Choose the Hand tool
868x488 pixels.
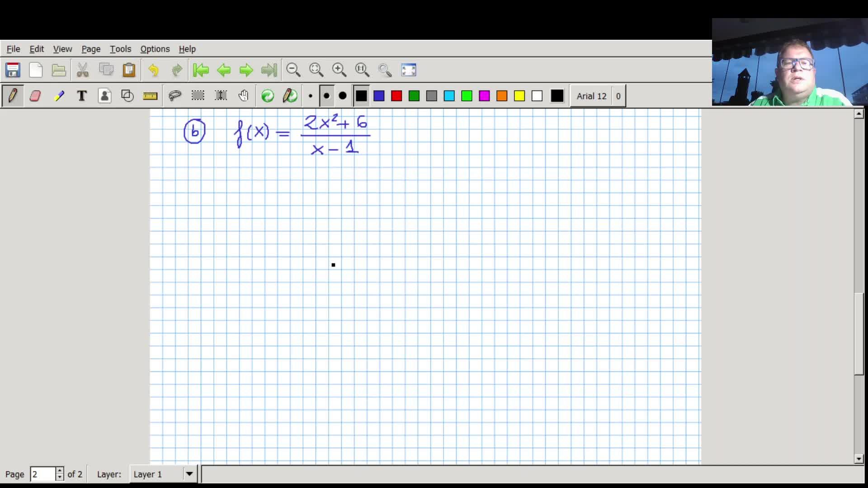[244, 96]
